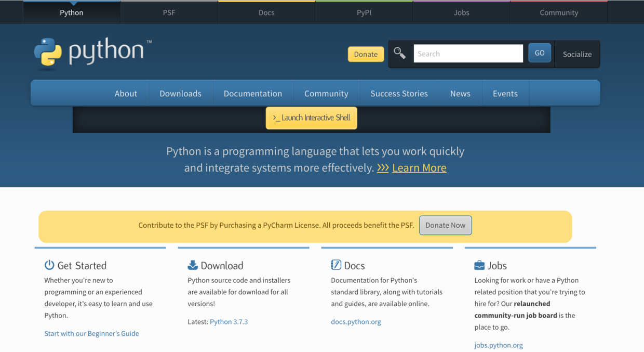The width and height of the screenshot is (644, 352).
Task: Open the News menu
Action: click(460, 93)
